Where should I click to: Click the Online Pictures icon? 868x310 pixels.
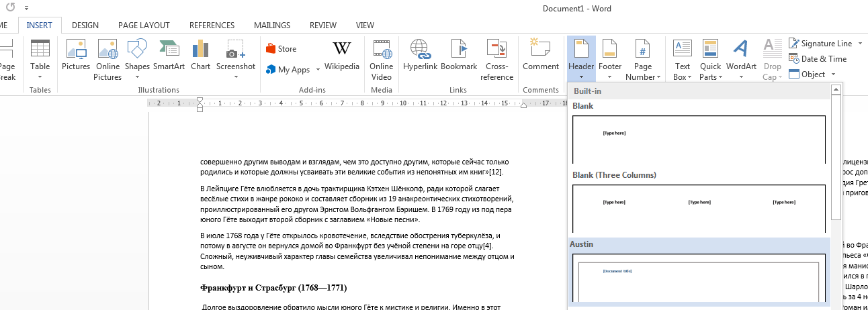pyautogui.click(x=107, y=58)
